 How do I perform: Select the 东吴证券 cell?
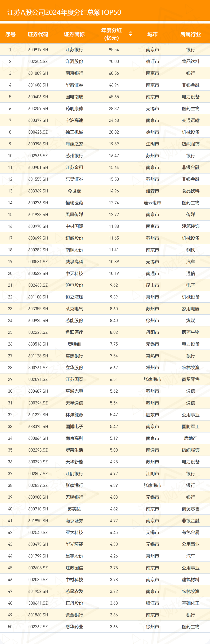coord(74,179)
